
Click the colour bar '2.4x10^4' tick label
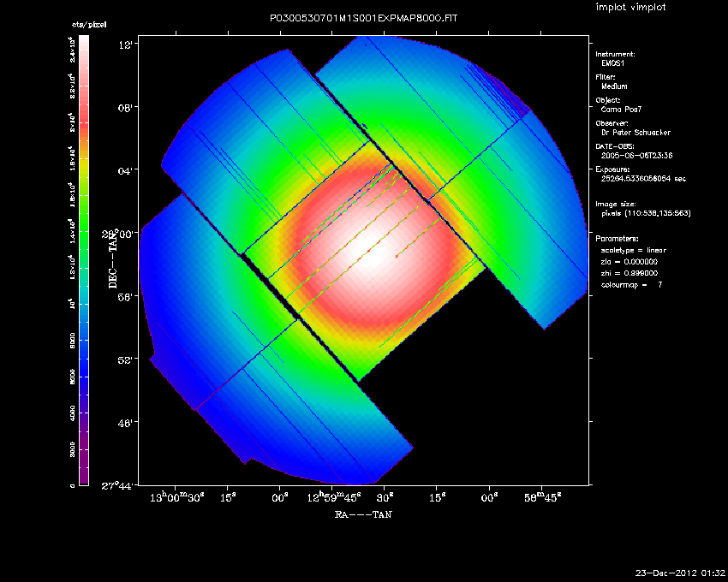tap(73, 50)
